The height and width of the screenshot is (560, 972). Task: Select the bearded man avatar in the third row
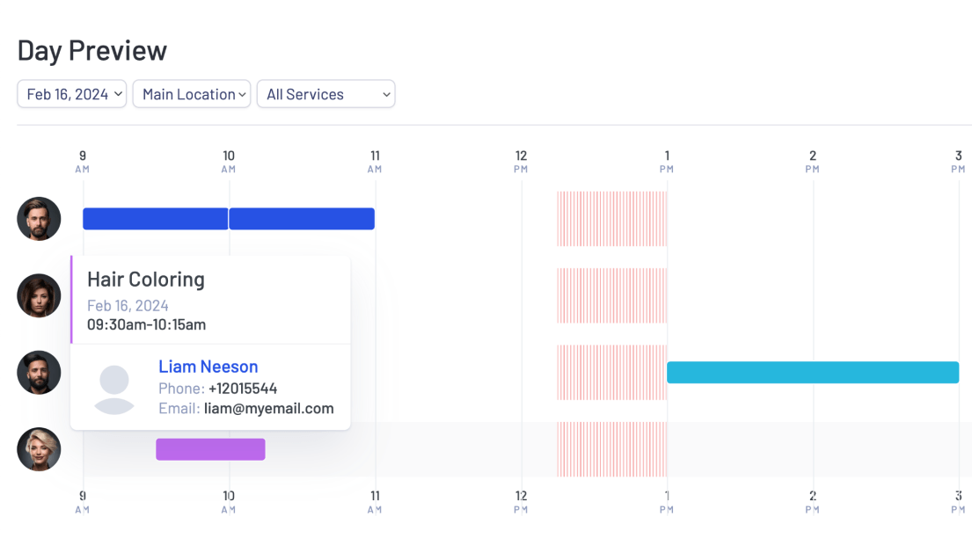tap(39, 372)
